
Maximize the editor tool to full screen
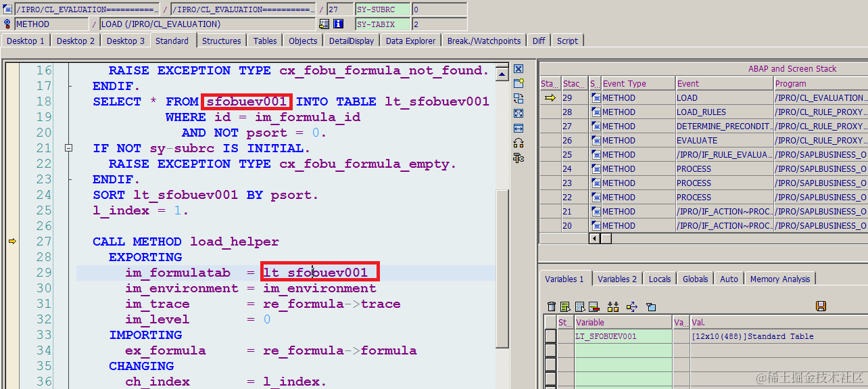(x=519, y=114)
